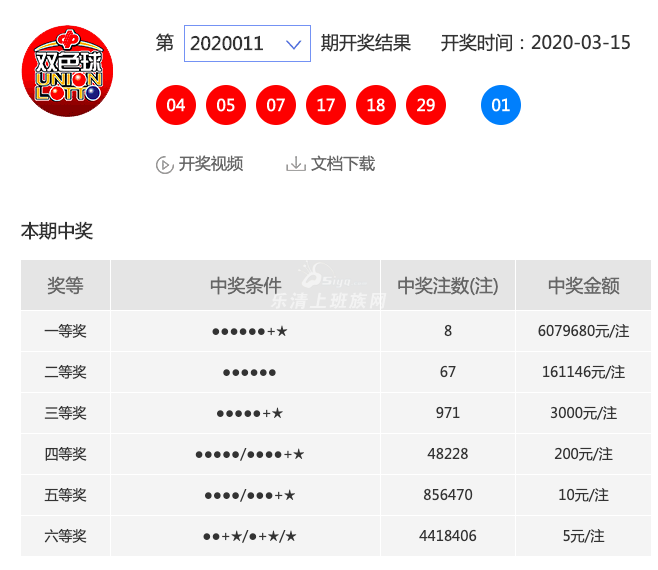Open the 2020011 issue dropdown
This screenshot has height=570, width=658.
(246, 44)
